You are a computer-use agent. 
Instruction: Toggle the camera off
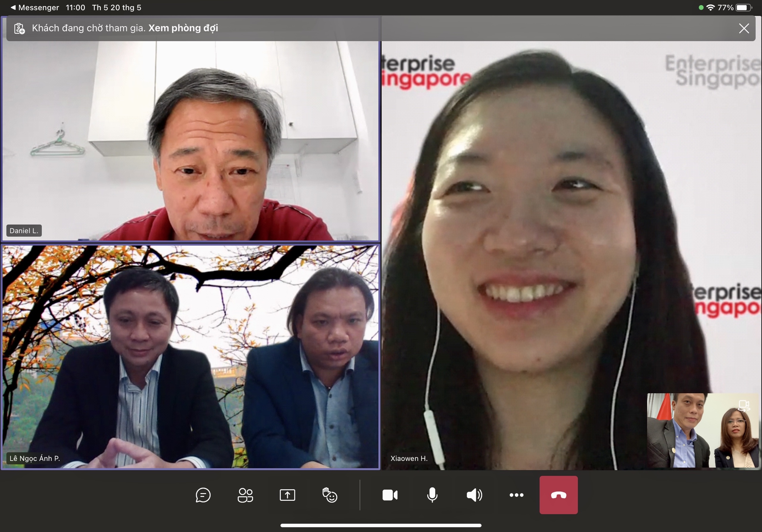pos(390,495)
